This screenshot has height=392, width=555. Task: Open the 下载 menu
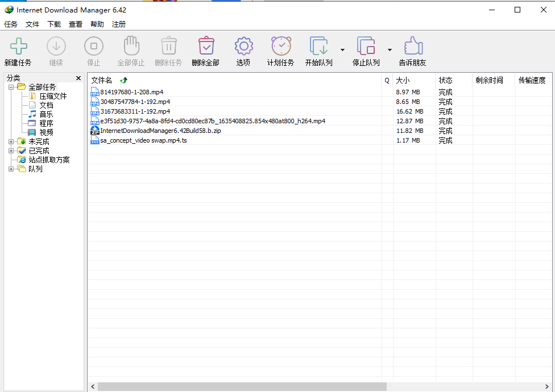coord(54,24)
